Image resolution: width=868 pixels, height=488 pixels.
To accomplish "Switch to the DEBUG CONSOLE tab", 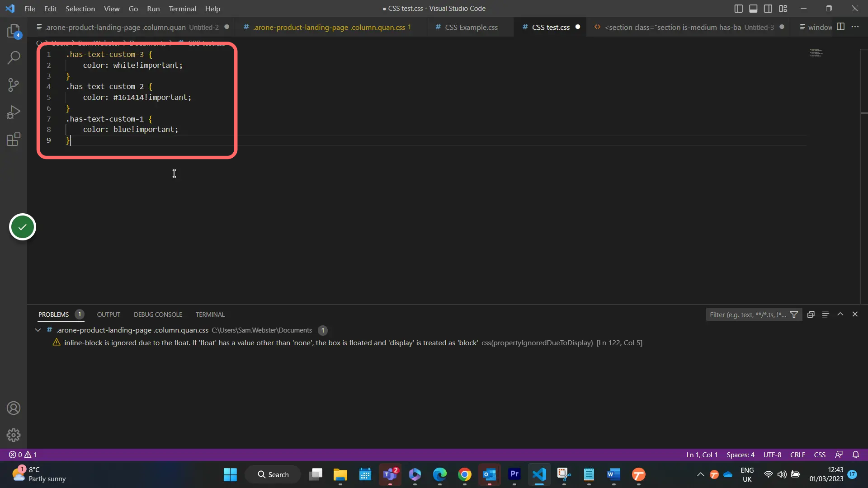I will (158, 314).
